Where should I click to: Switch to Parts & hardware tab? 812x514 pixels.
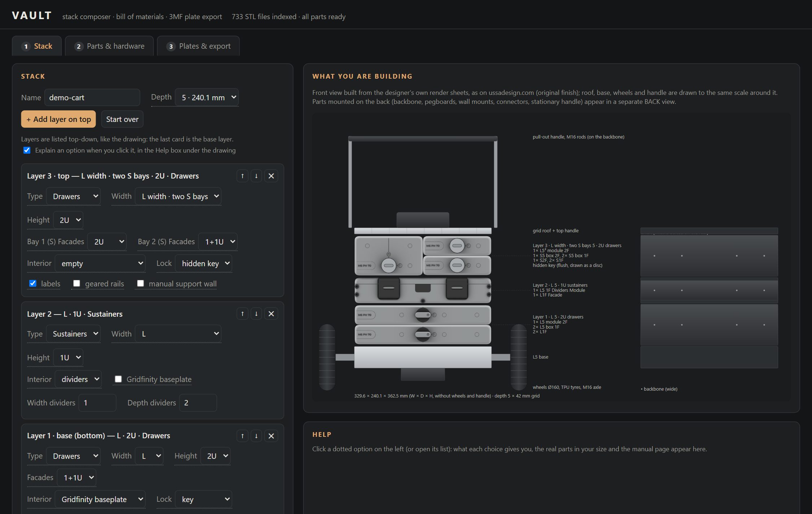tap(109, 46)
